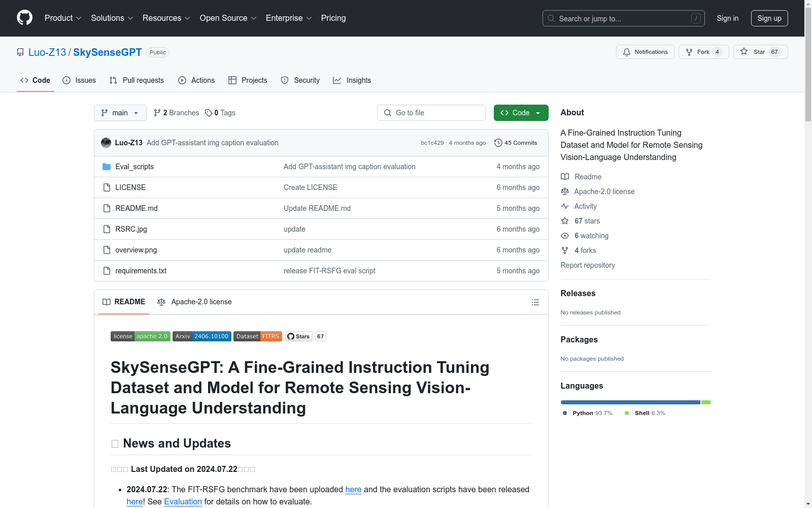Click the Releases heading link
This screenshot has height=508, width=812.
(x=578, y=293)
